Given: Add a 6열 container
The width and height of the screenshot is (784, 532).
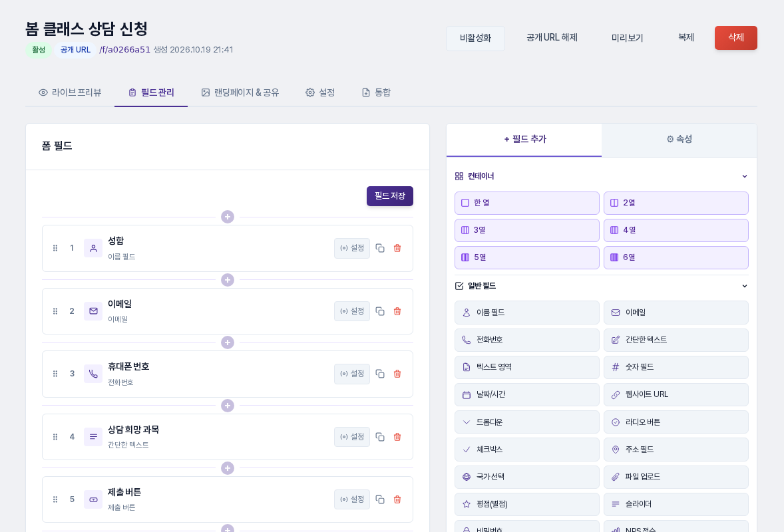Looking at the screenshot, I should [676, 258].
